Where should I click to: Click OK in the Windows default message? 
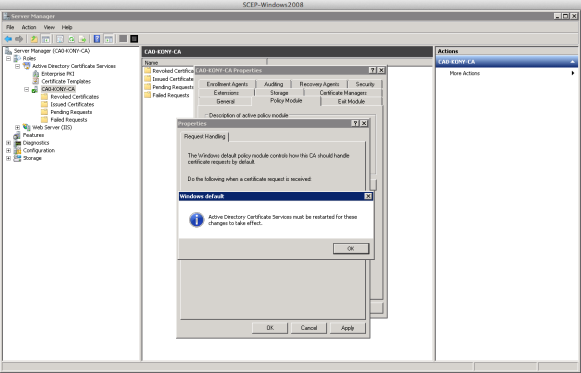pos(351,249)
